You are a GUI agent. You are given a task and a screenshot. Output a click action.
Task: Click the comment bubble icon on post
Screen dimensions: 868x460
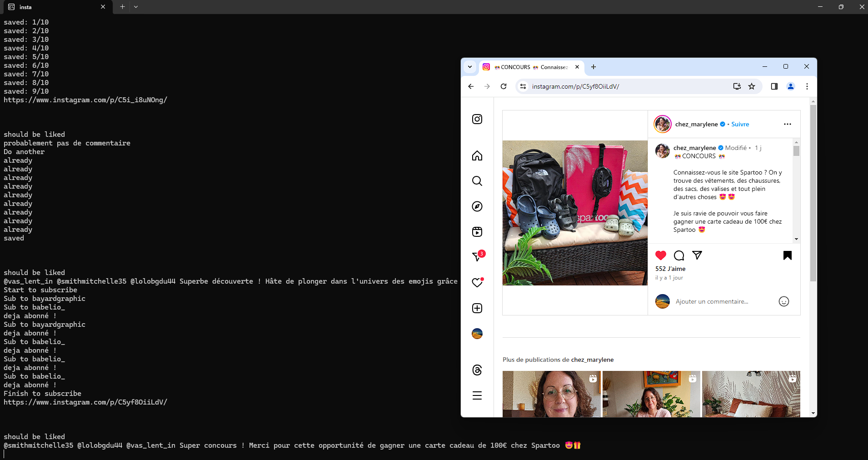(679, 255)
